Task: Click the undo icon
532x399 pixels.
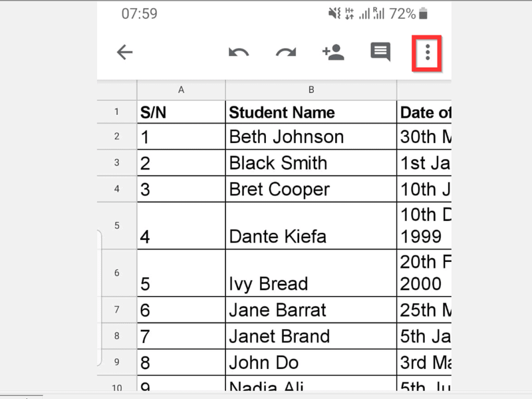Action: pos(239,53)
